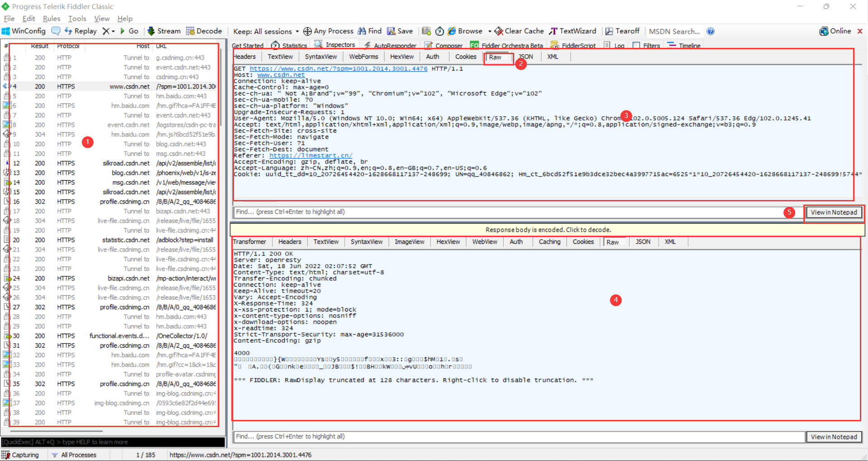Open the TextWizard tool
868x461 pixels.
(x=573, y=31)
